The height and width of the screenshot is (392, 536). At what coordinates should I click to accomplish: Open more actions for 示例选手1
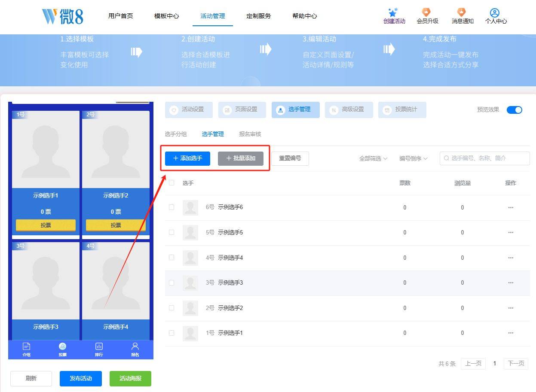point(511,333)
